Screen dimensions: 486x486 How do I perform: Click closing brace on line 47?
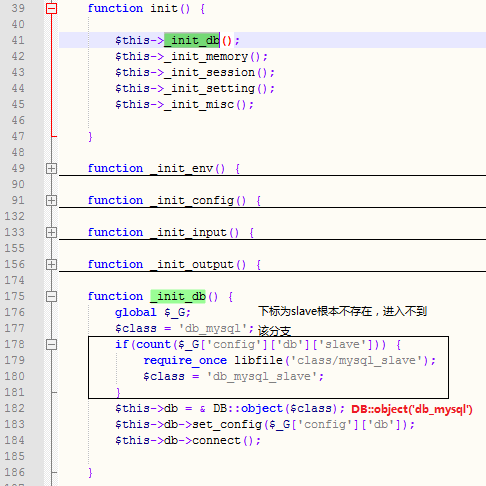(90, 136)
